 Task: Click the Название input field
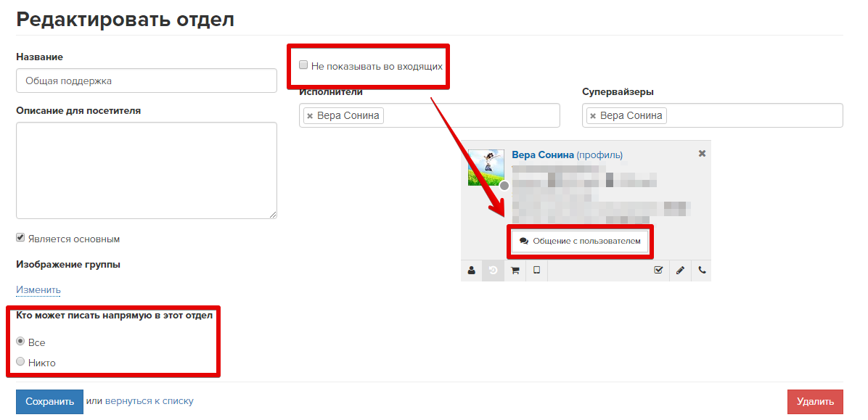146,81
